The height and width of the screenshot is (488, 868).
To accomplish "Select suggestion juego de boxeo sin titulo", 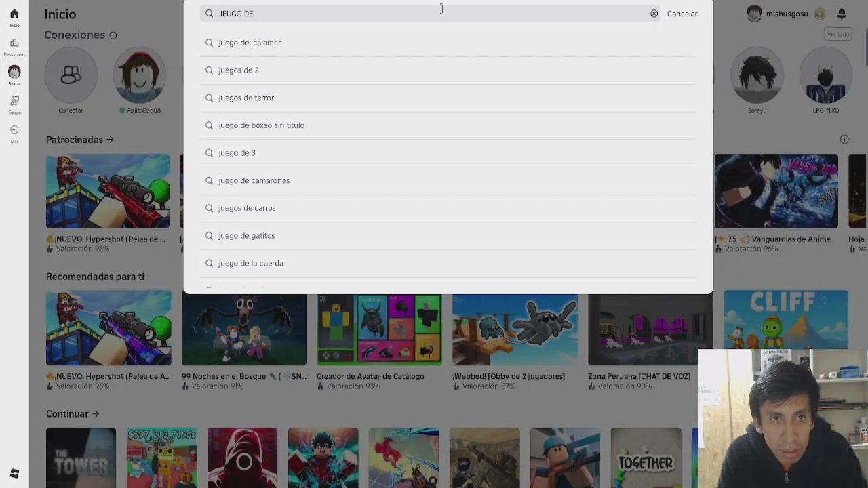I will pyautogui.click(x=448, y=125).
